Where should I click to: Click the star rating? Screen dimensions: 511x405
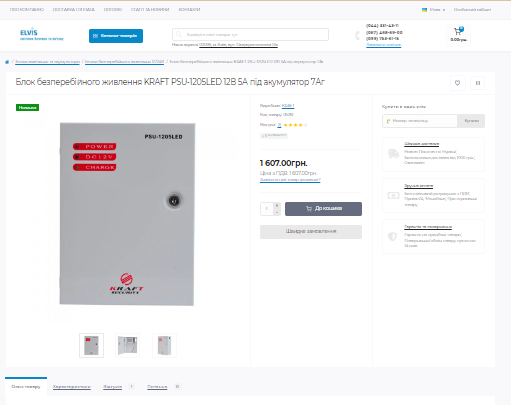(295, 125)
